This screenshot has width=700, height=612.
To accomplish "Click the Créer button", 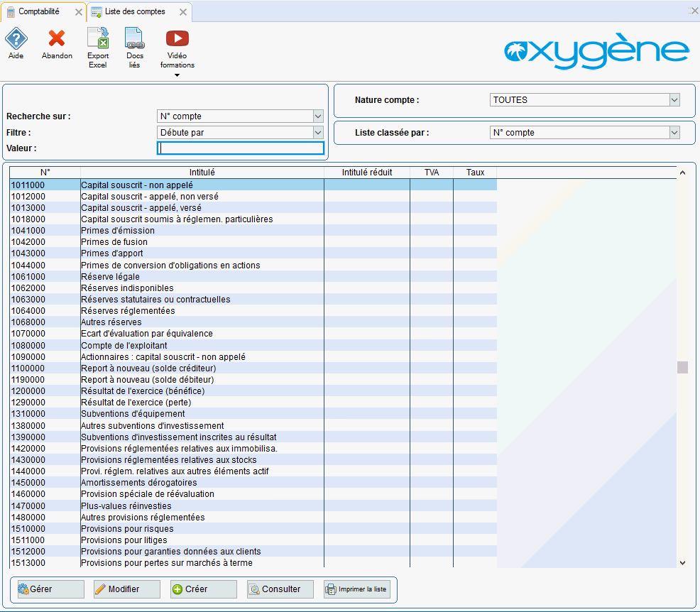I will 203,589.
